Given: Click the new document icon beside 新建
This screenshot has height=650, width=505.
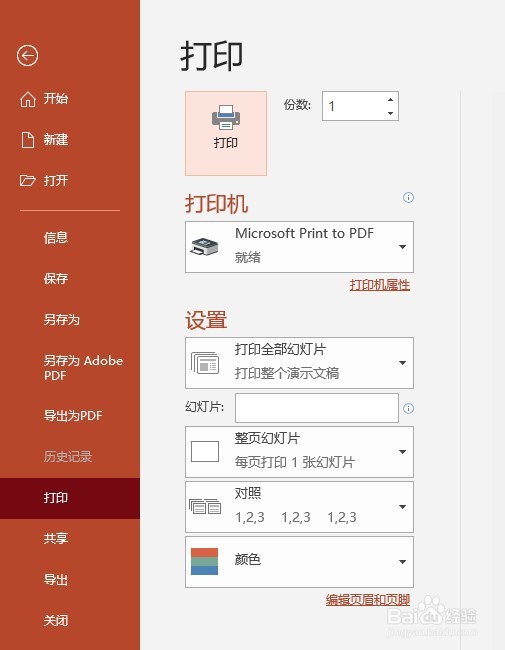Looking at the screenshot, I should click(28, 140).
